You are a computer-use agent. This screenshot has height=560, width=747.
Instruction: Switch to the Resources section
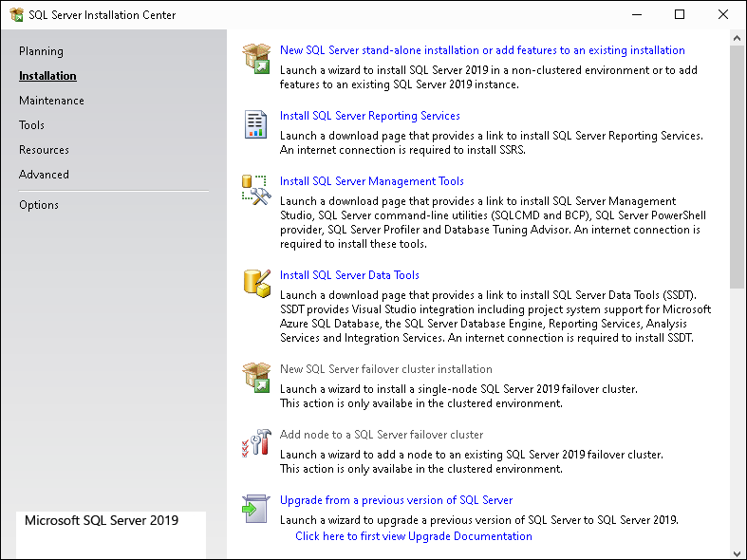(x=44, y=150)
